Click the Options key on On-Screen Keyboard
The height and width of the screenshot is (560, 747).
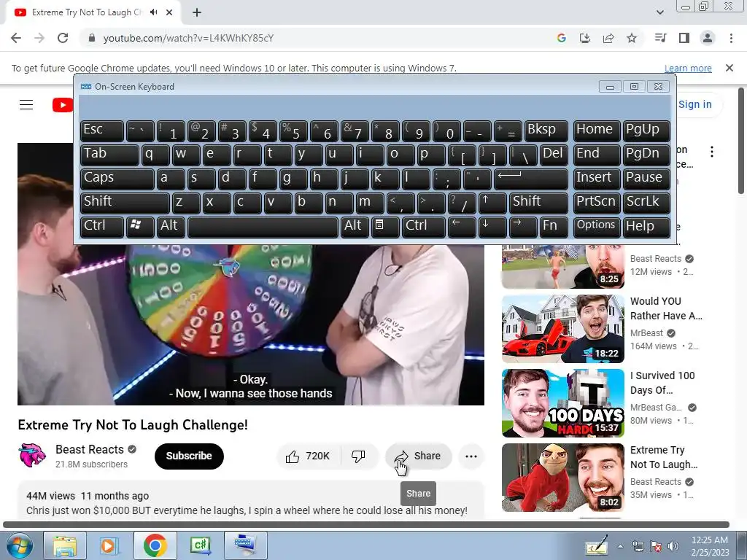tap(597, 227)
